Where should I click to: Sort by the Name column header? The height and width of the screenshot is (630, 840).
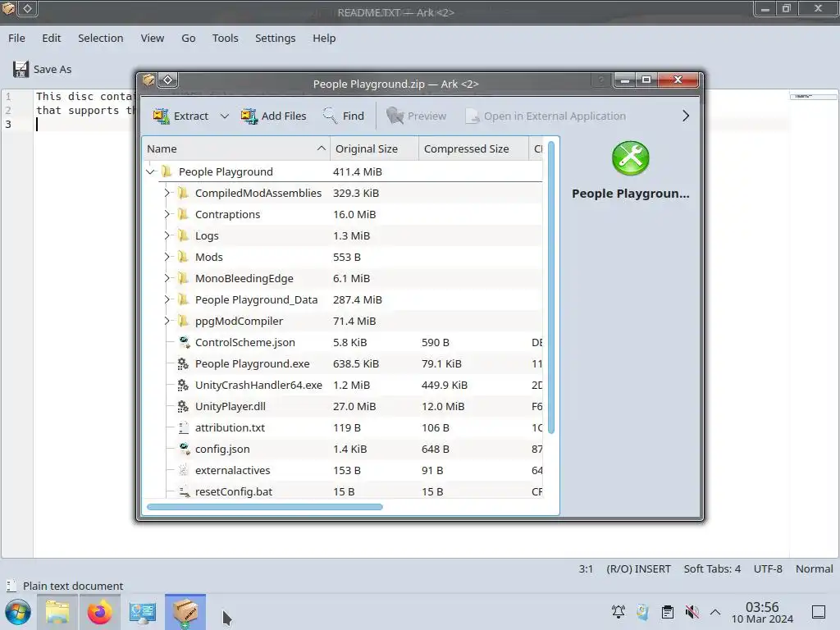click(236, 149)
